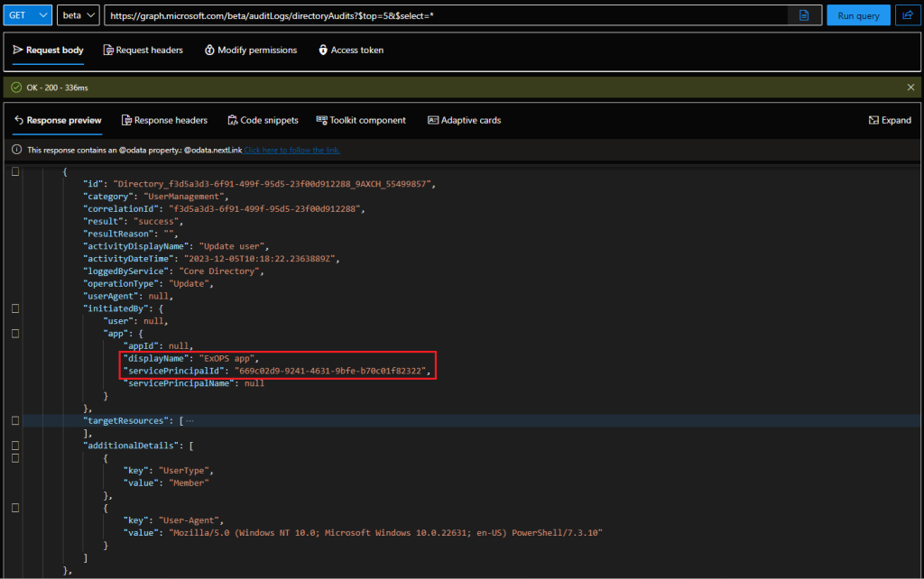Tick the checkbox next to the targetResources line
Screen dimensions: 924x579
[14, 420]
